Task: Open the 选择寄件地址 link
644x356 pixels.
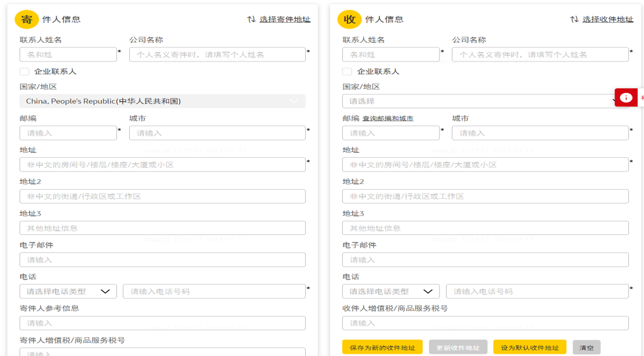Action: pos(285,19)
